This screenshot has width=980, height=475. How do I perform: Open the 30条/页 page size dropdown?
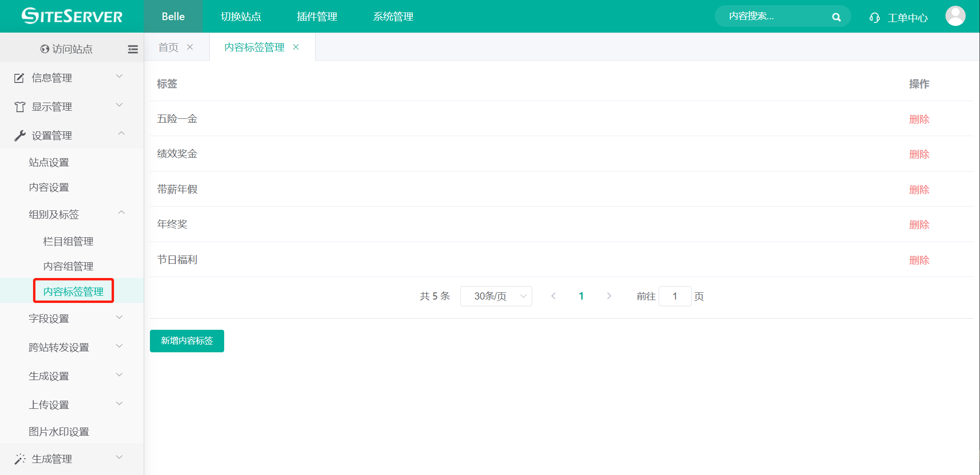point(496,296)
